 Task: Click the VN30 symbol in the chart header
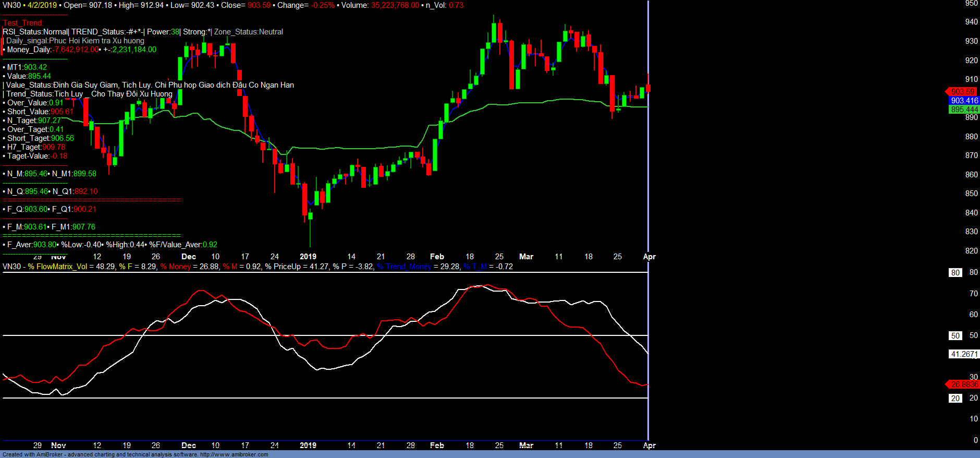coord(11,5)
